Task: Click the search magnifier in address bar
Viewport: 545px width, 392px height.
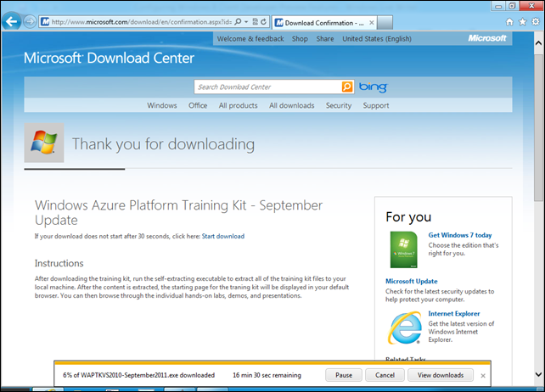Action: [238, 22]
